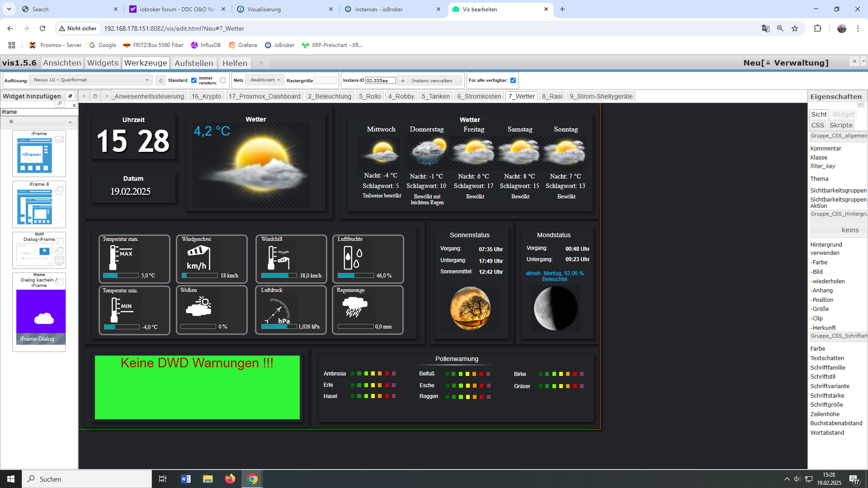Open the Netz deaktiviert dropdown
868x488 pixels.
tap(265, 80)
